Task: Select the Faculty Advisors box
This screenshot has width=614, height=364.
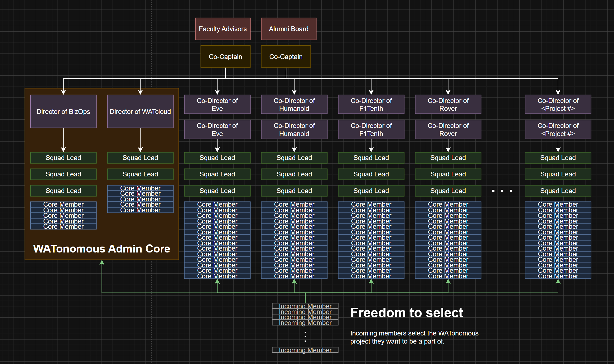Action: click(223, 29)
